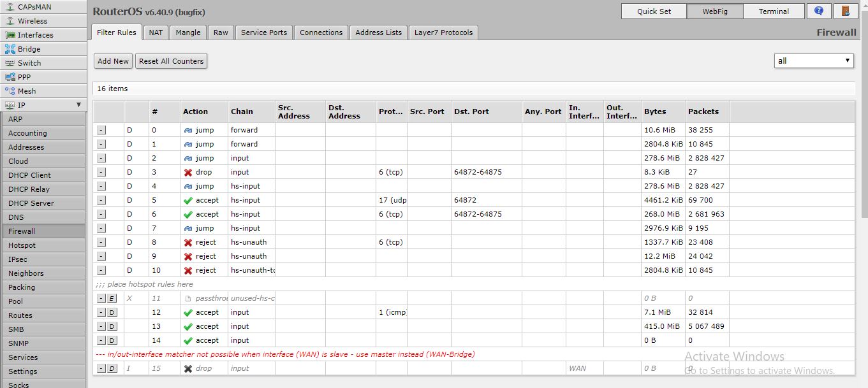This screenshot has width=868, height=388.
Task: Open the chain filter dropdown showing 'all'
Action: pyautogui.click(x=814, y=61)
